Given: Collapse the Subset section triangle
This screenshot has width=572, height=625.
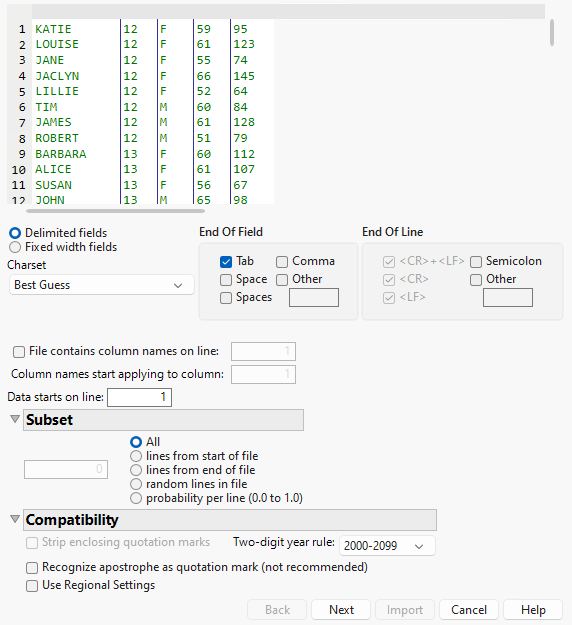Looking at the screenshot, I should pos(15,419).
